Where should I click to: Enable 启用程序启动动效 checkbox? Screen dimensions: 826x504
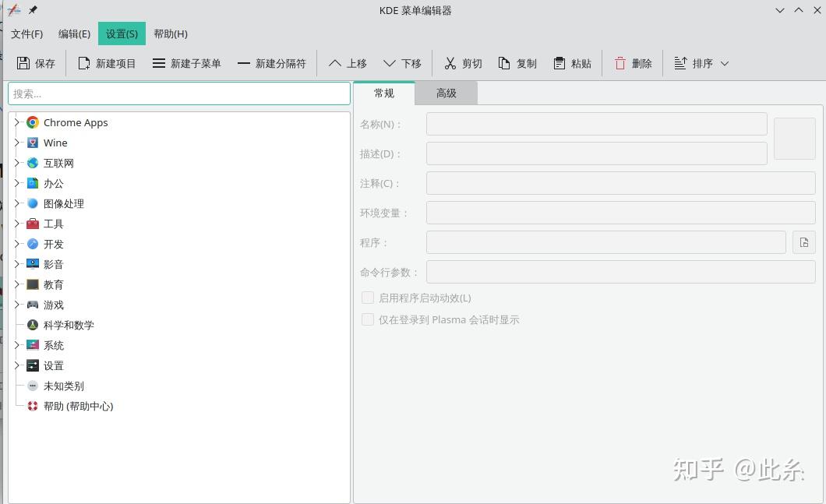click(x=367, y=297)
